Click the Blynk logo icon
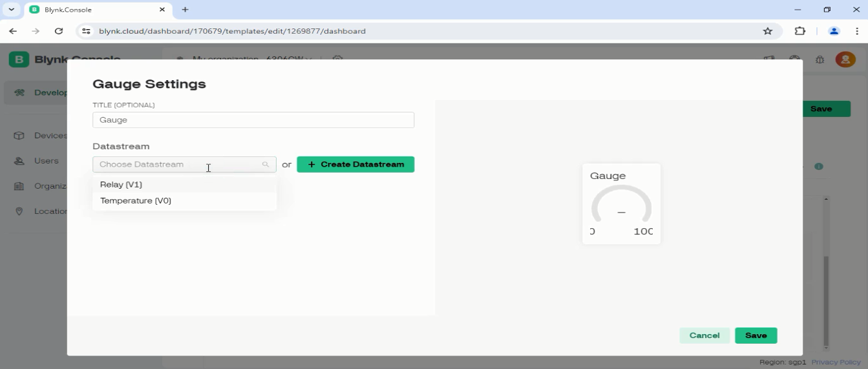This screenshot has width=868, height=369. click(18, 59)
